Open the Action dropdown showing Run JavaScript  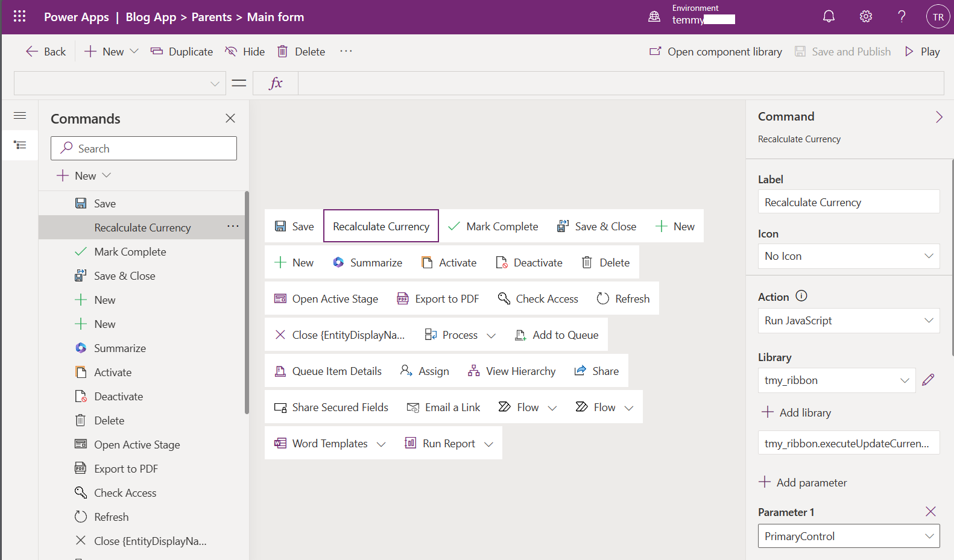(848, 321)
